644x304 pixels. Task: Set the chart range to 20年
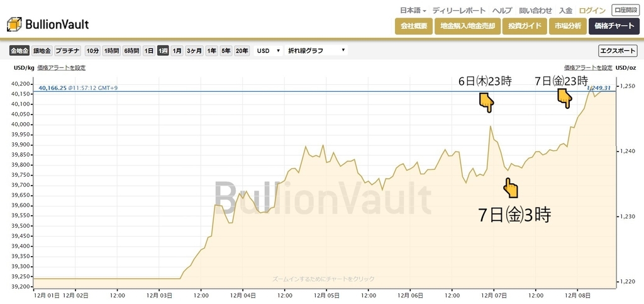(242, 51)
